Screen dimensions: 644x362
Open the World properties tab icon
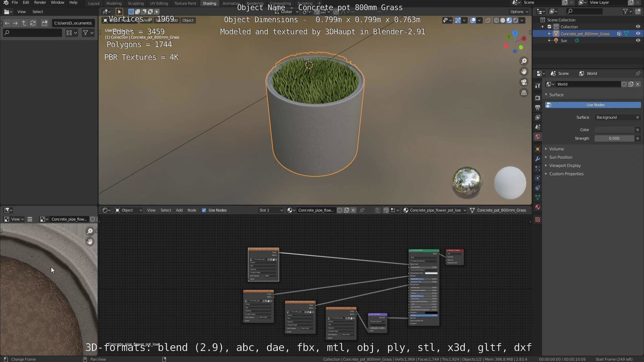[x=538, y=137]
